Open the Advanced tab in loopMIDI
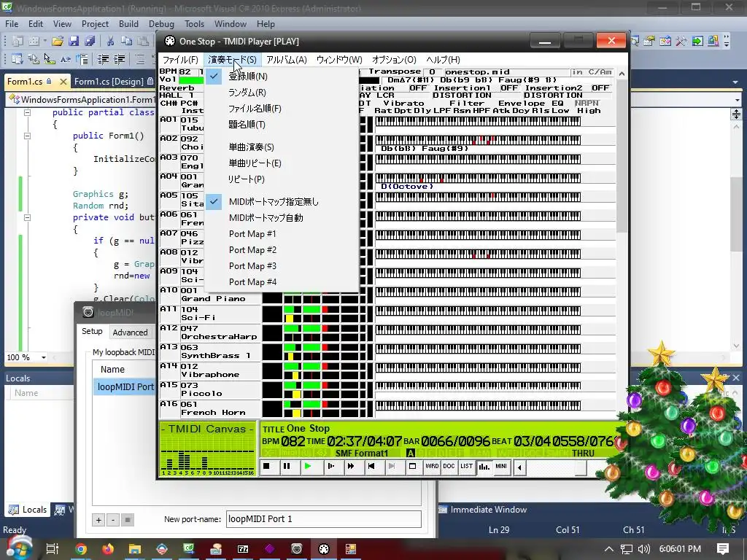The width and height of the screenshot is (747, 560). 130,332
